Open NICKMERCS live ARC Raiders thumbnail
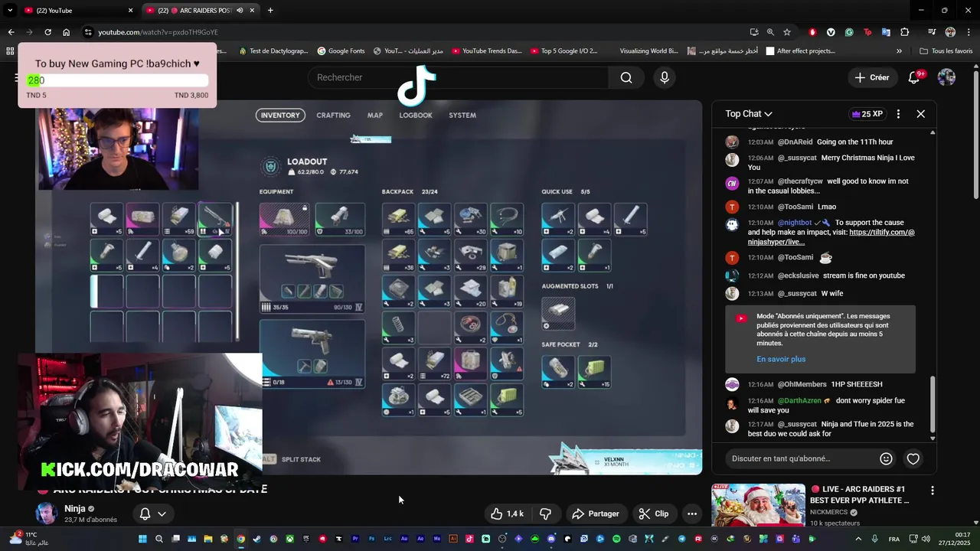This screenshot has height=551, width=980. [758, 505]
